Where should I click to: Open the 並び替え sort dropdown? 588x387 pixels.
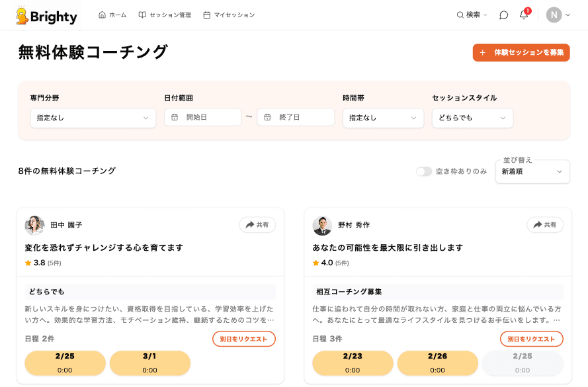(x=532, y=172)
